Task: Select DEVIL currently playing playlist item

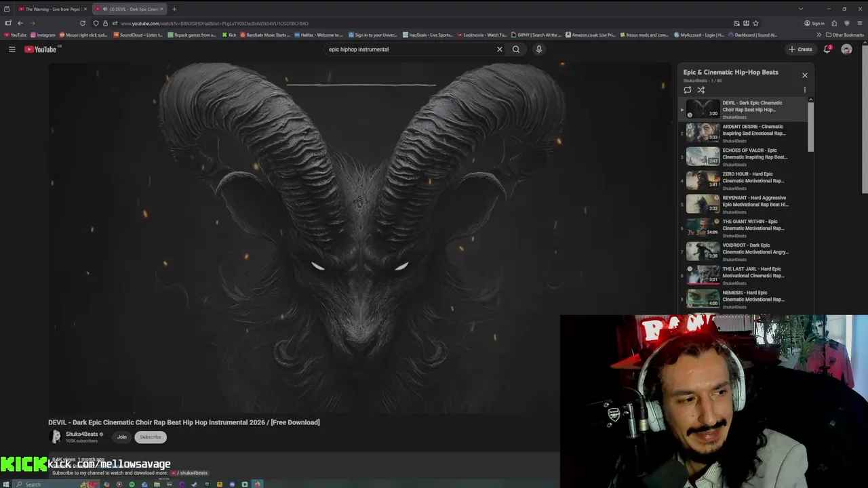Action: point(743,109)
